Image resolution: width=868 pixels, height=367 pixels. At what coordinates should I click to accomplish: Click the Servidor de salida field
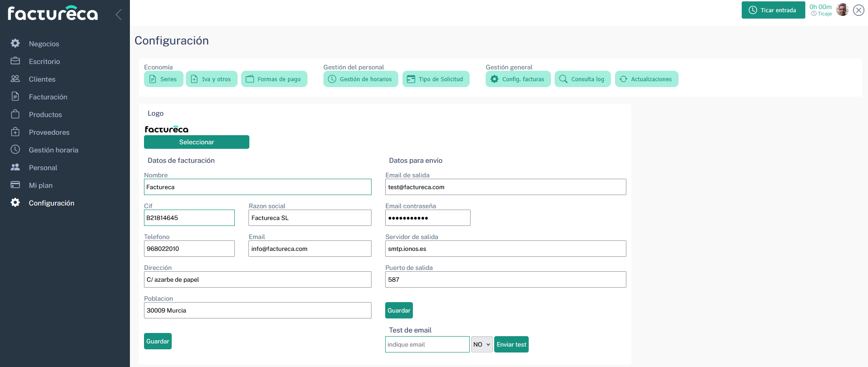tap(506, 249)
